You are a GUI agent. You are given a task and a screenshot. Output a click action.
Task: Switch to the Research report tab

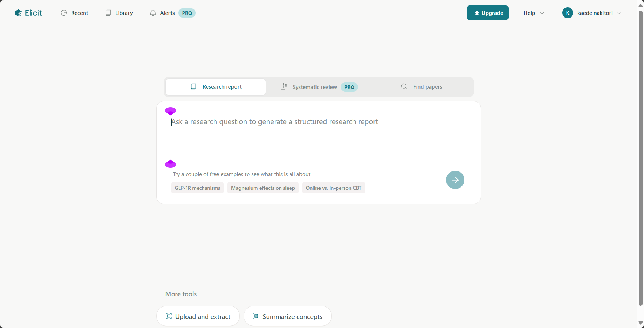click(216, 87)
